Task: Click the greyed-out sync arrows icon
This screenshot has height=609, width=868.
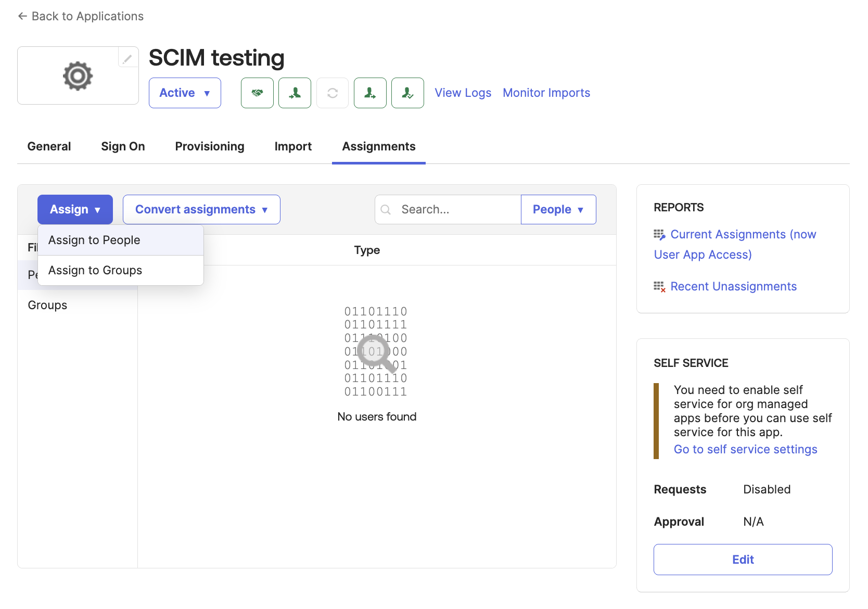Action: [x=333, y=93]
